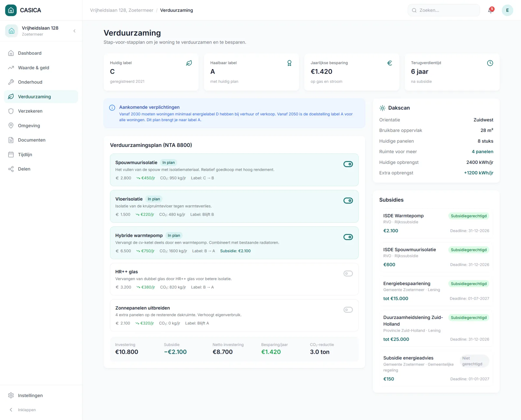Click the Documenten file icon
Screen dimensions: 521x420
(x=11, y=140)
